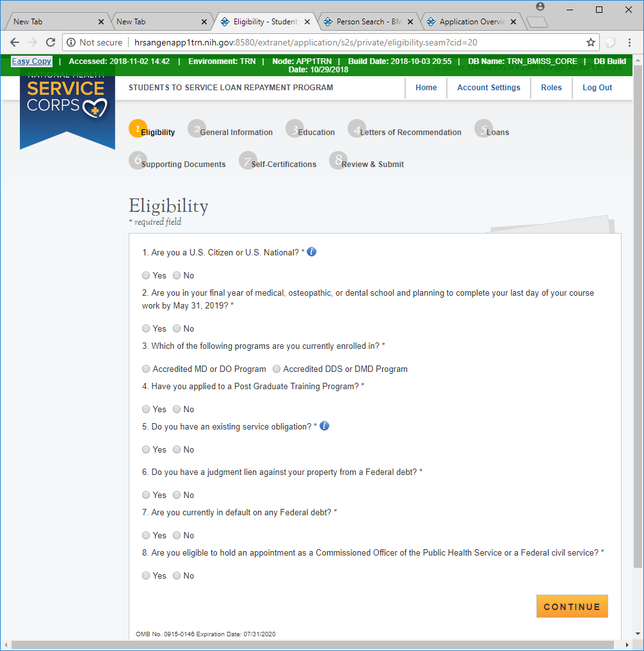Screen dimensions: 644x651
Task: Click the scroll down arrow
Action: [638, 634]
